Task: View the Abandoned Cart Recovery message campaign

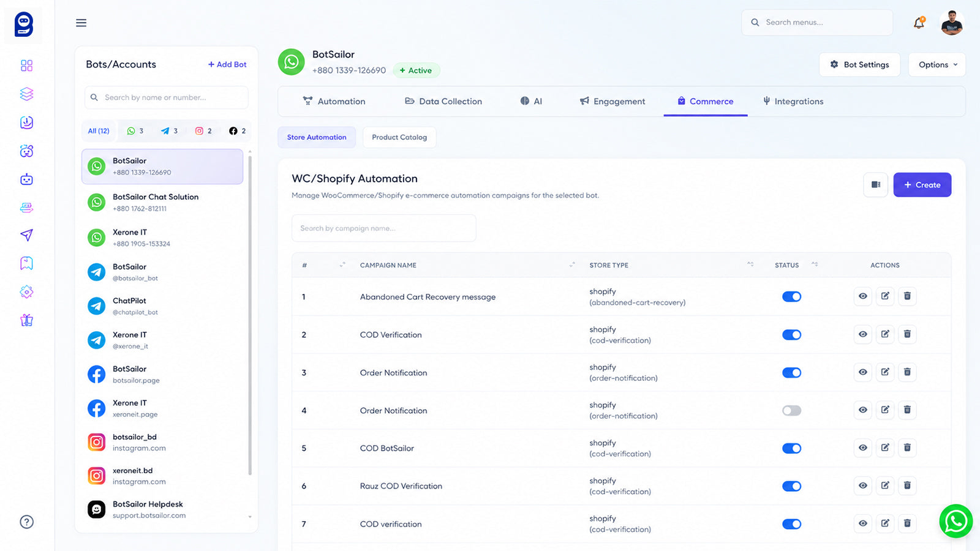Action: (862, 296)
